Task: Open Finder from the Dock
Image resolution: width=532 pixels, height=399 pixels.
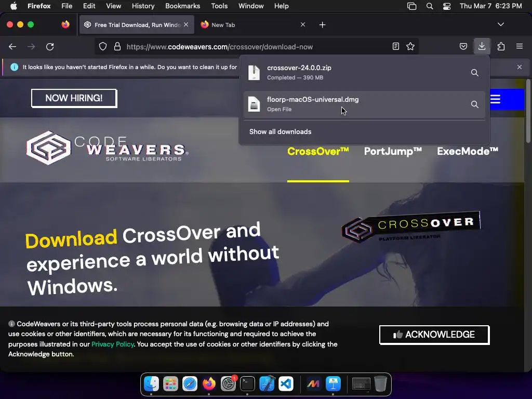Action: pyautogui.click(x=151, y=384)
